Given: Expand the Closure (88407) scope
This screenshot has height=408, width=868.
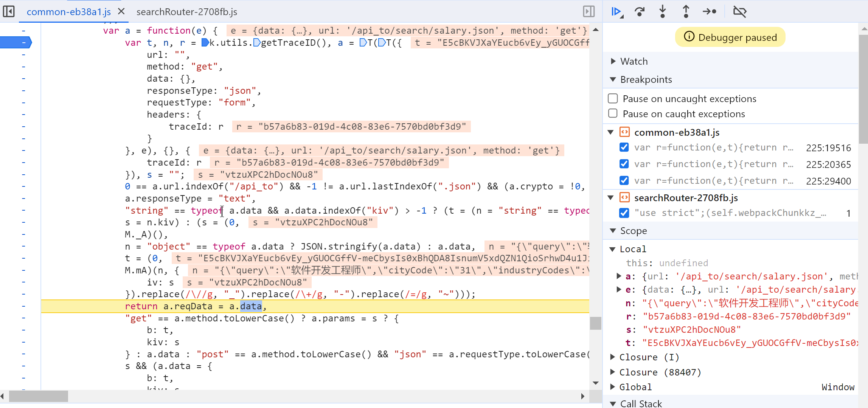Looking at the screenshot, I should coord(613,372).
